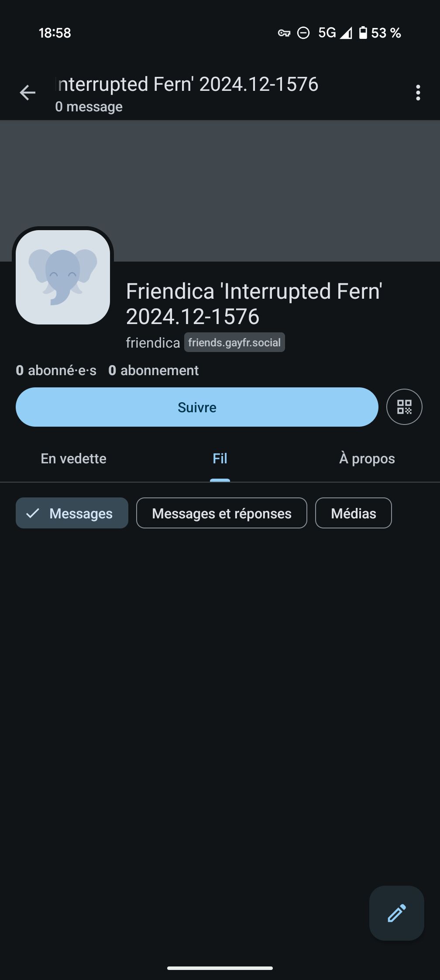
Task: Tap the back arrow icon
Action: 27,93
